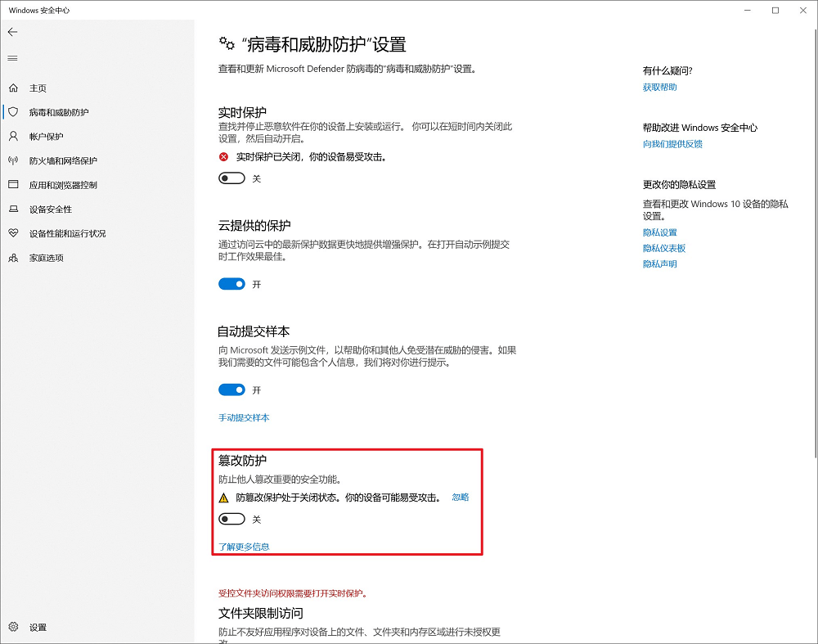Screen dimensions: 818x644
Task: Select the 应用和浏览器控制 icon
Action: 15,185
